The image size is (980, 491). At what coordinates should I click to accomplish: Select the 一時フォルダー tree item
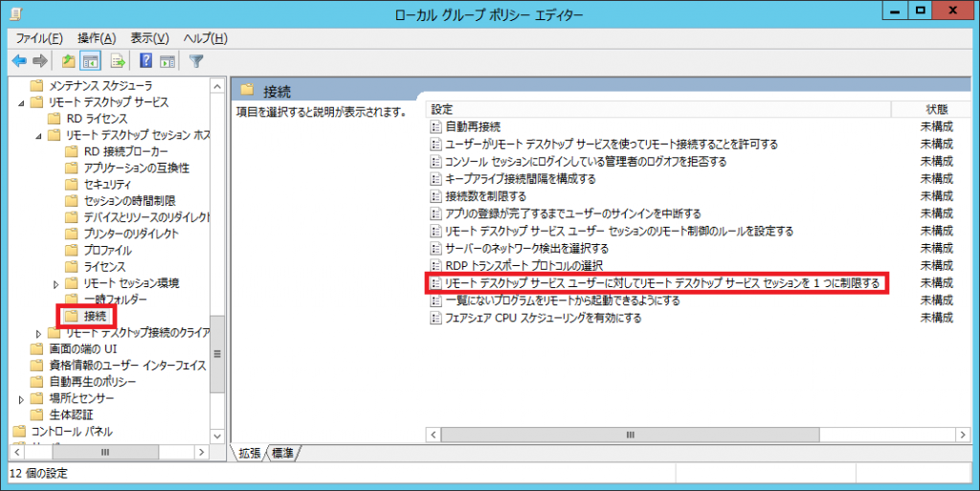click(115, 300)
